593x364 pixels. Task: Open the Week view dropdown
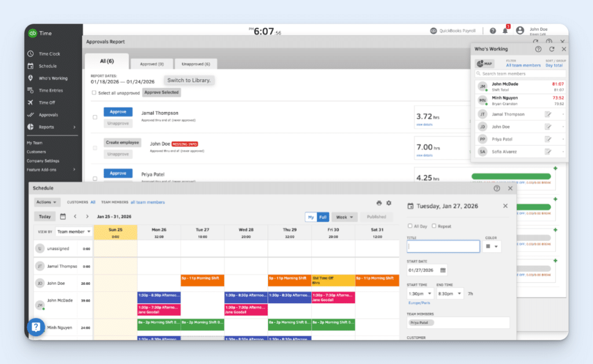coord(345,216)
